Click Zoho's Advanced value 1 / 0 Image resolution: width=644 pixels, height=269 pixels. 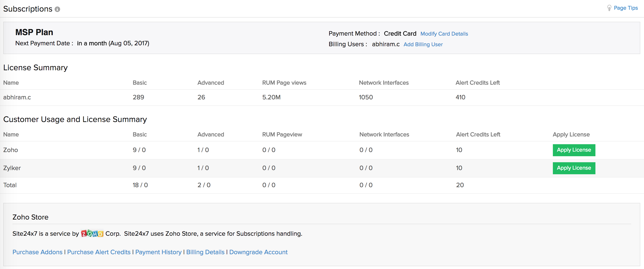203,150
